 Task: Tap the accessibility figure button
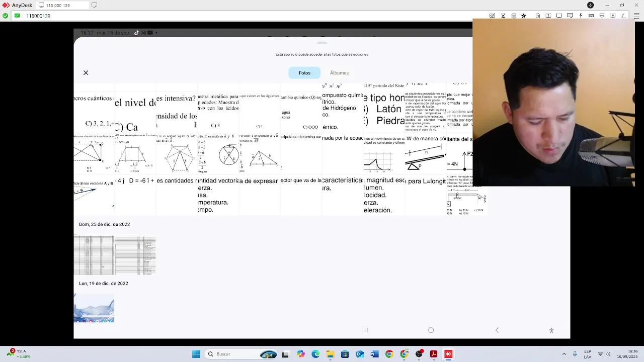coord(551,330)
